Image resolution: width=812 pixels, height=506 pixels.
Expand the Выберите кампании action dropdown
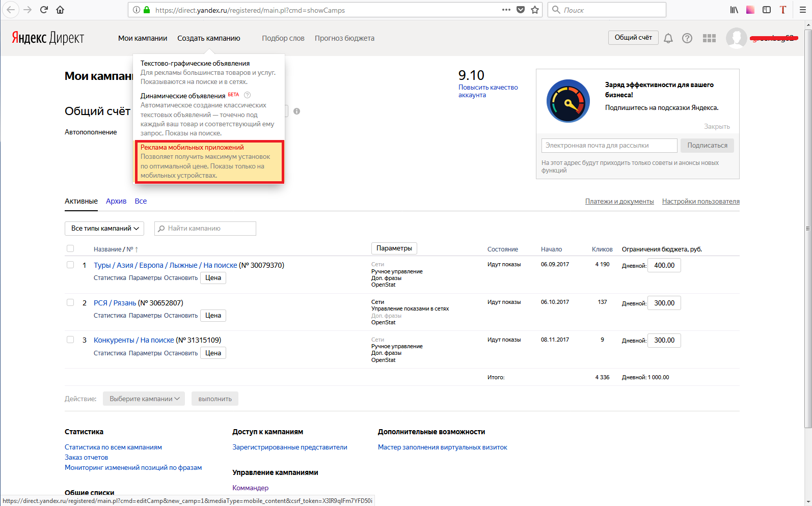[x=144, y=399]
